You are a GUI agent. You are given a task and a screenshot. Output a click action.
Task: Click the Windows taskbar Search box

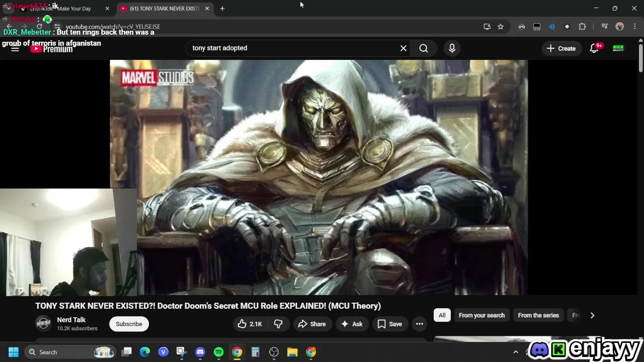pyautogui.click(x=70, y=352)
